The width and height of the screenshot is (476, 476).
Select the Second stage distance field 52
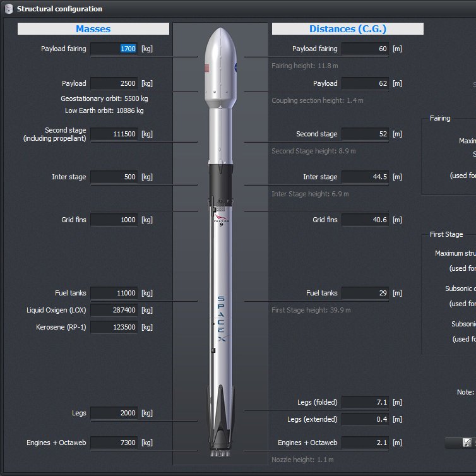tap(365, 134)
